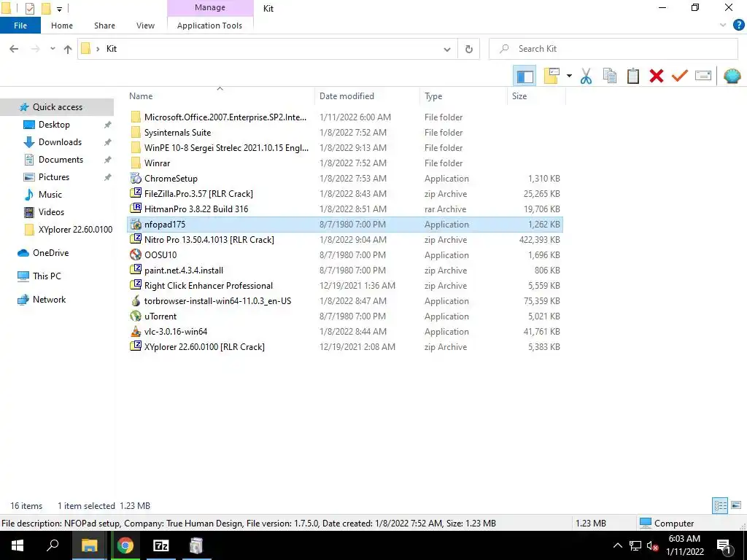The image size is (747, 560).
Task: Click the Paste clipboard icon
Action: [x=632, y=76]
